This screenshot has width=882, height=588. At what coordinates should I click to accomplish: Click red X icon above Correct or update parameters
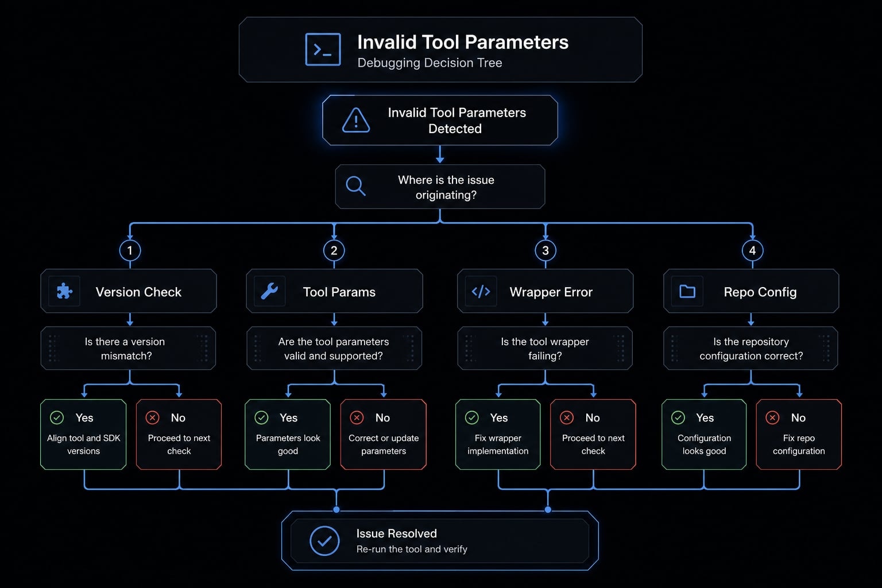pos(357,417)
